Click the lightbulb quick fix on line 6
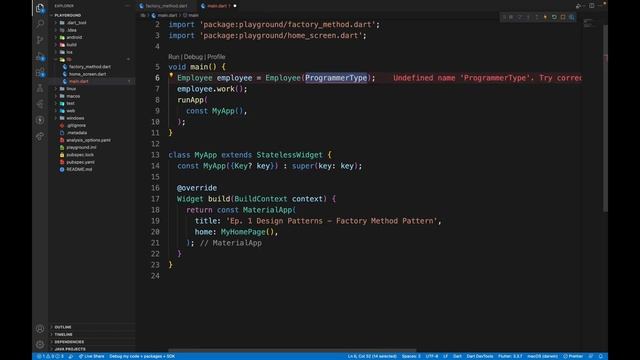The image size is (640, 360). pyautogui.click(x=171, y=76)
